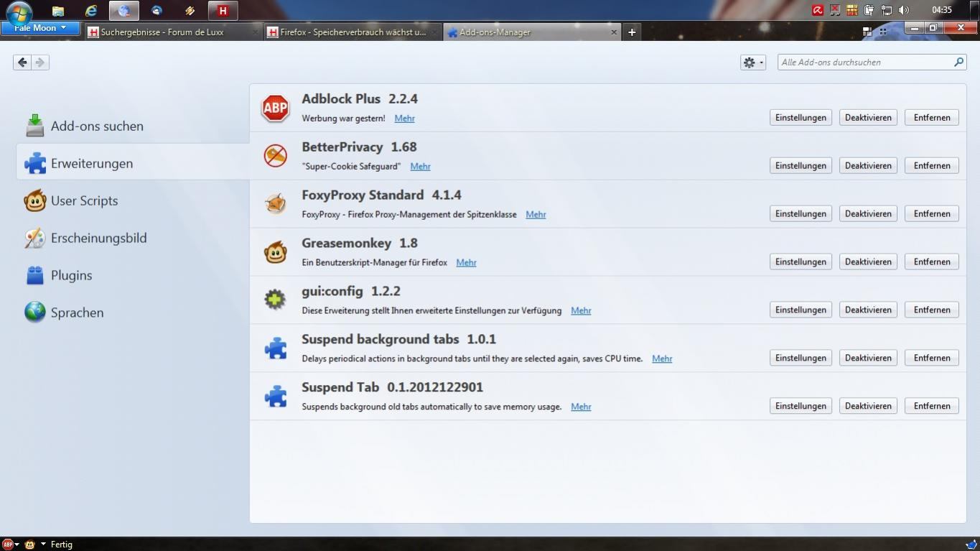Click the network connection tray icon

886,10
